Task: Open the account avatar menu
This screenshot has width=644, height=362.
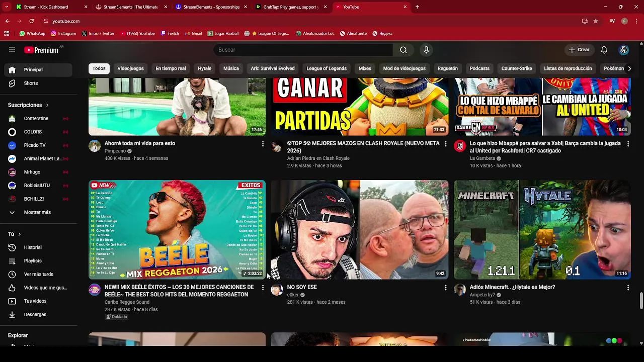Action: 624,50
